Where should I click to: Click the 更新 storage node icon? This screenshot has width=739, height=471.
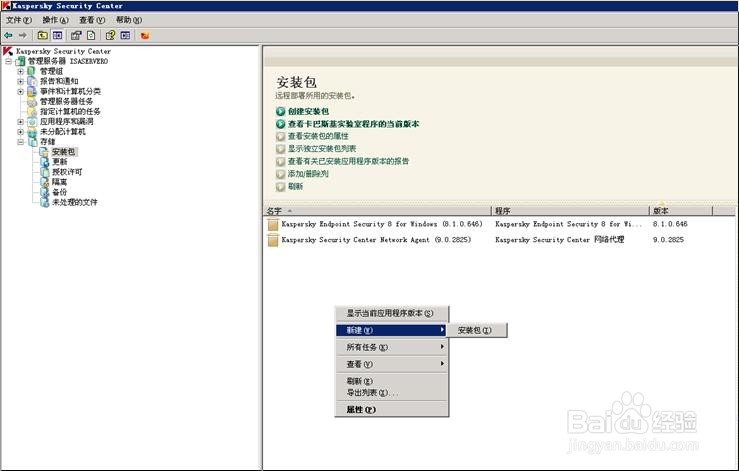pyautogui.click(x=44, y=162)
